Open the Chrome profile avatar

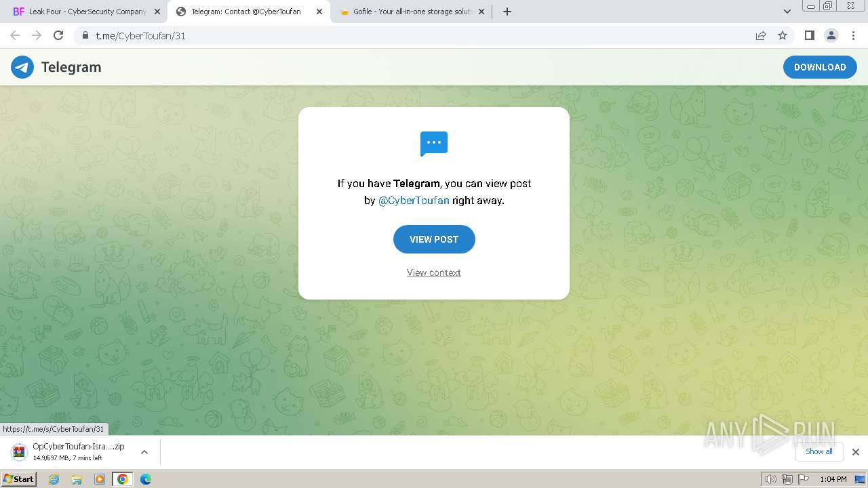tap(831, 35)
